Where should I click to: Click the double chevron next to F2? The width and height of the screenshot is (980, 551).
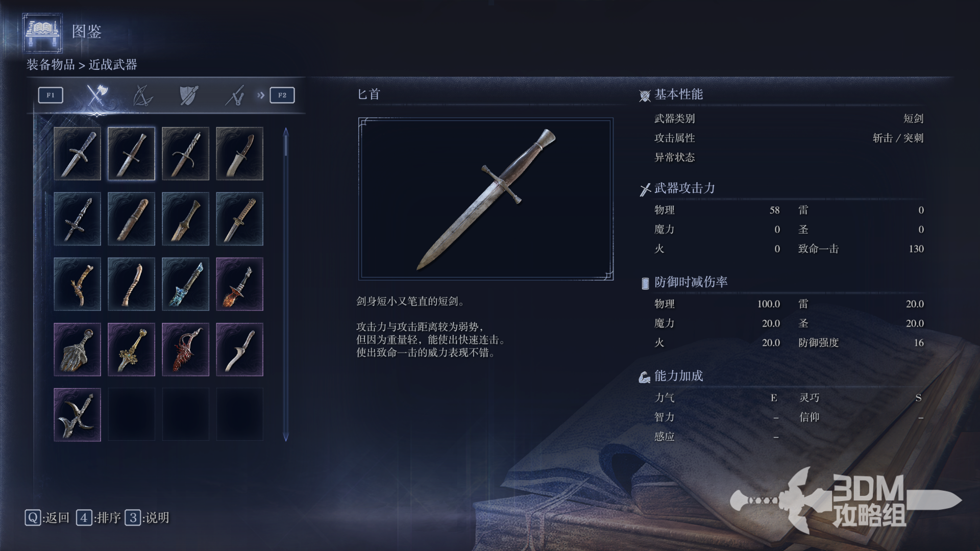point(261,95)
